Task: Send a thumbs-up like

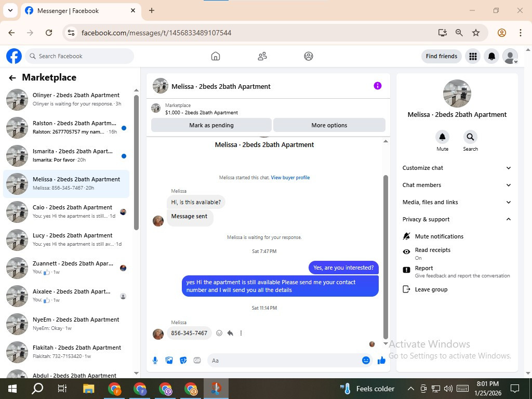Action: 381,361
